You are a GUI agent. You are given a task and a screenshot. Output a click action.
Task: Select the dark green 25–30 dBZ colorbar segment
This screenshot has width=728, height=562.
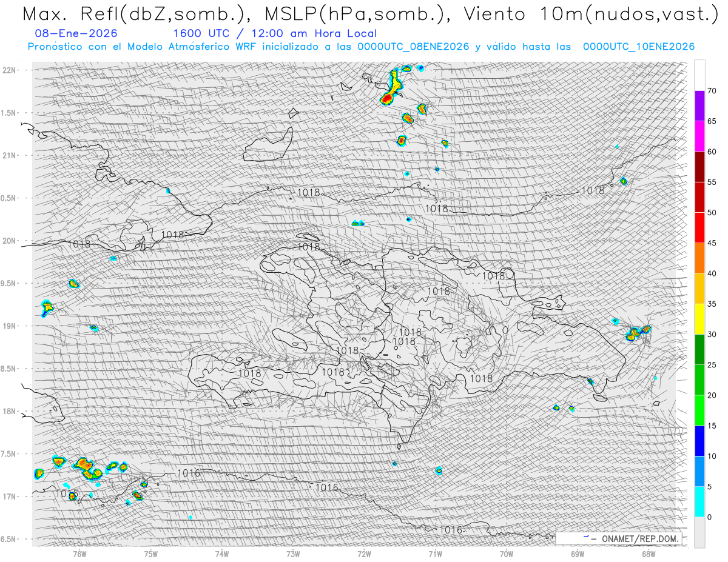(699, 350)
